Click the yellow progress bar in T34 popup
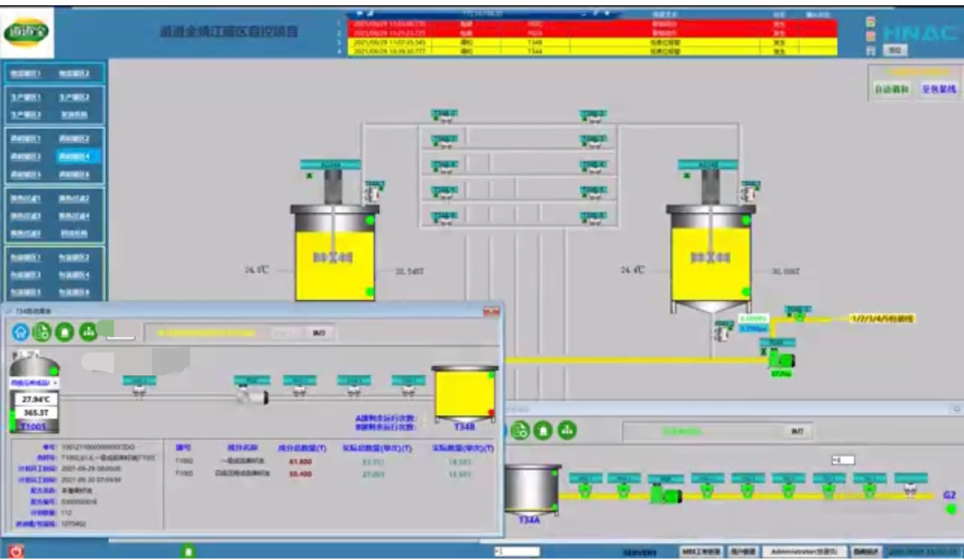 coord(206,333)
